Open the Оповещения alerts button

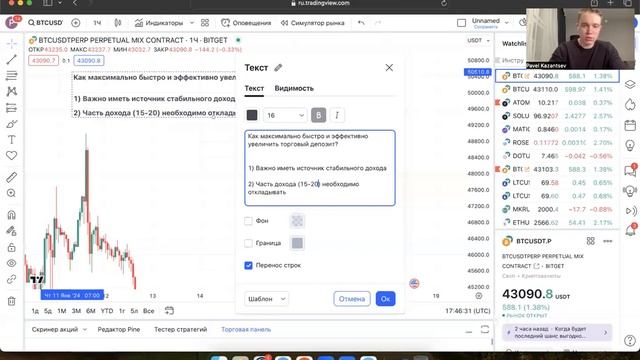click(246, 23)
